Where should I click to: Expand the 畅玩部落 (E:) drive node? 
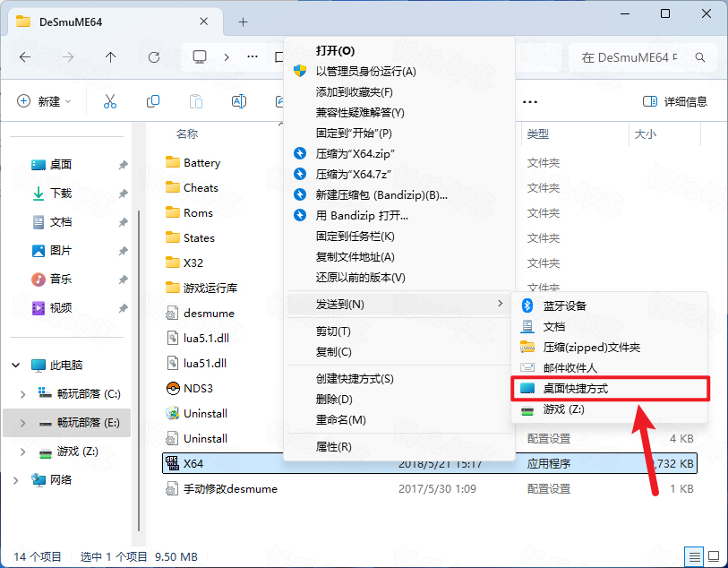[22, 423]
